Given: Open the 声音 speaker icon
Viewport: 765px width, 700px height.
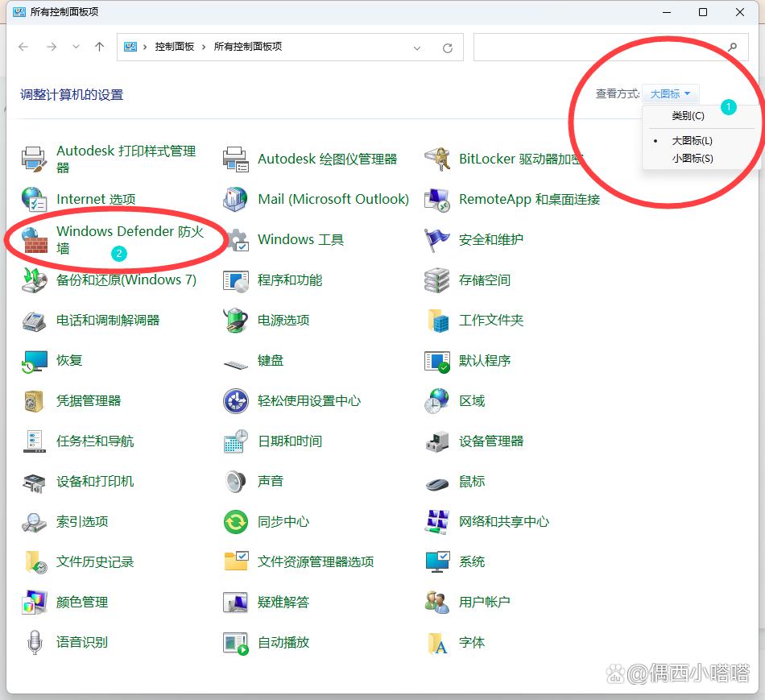Looking at the screenshot, I should [x=236, y=482].
